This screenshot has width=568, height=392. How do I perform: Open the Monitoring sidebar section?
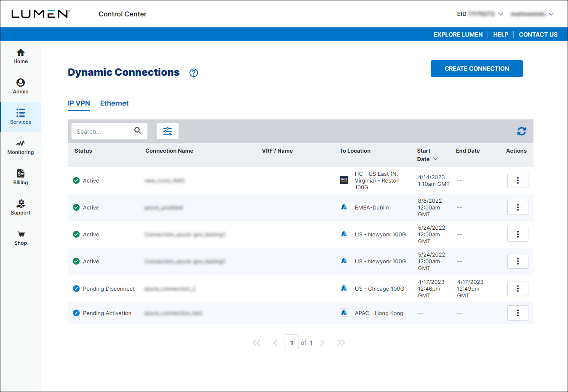pyautogui.click(x=20, y=147)
